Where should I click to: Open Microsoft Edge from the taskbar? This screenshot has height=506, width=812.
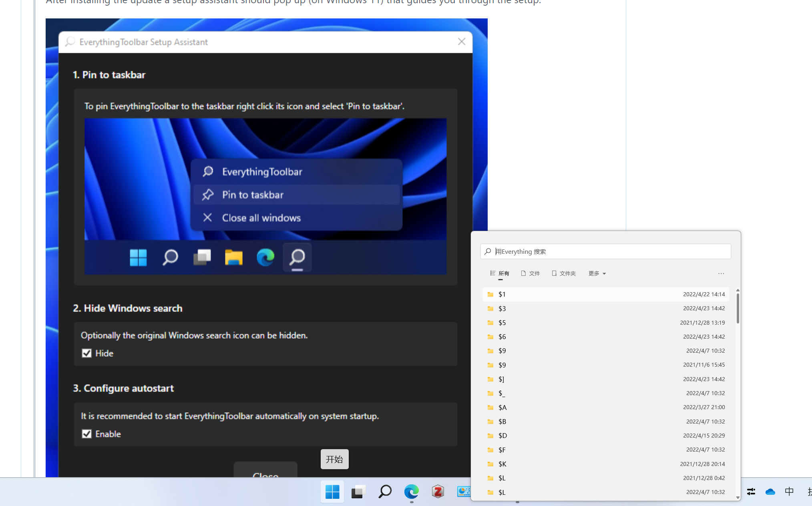click(411, 492)
